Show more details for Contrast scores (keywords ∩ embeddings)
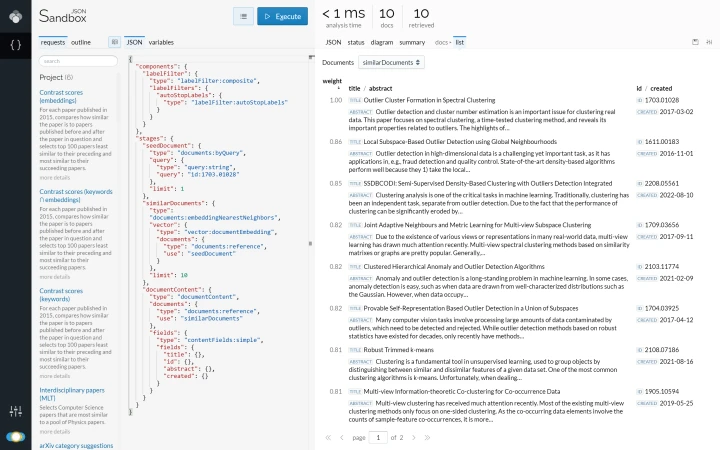 click(55, 277)
